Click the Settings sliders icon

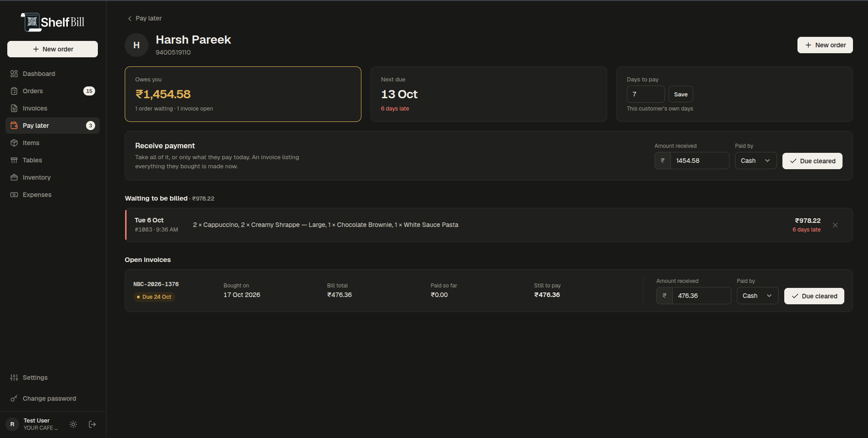coord(14,378)
